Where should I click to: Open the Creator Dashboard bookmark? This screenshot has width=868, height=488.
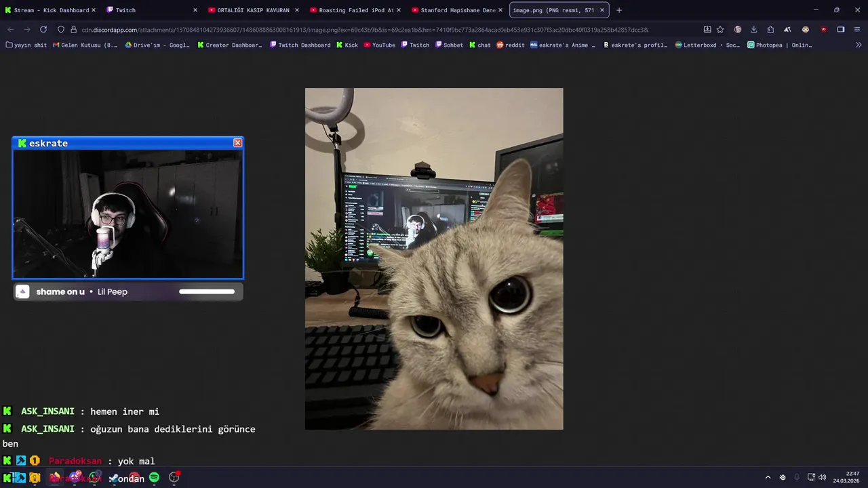point(230,45)
